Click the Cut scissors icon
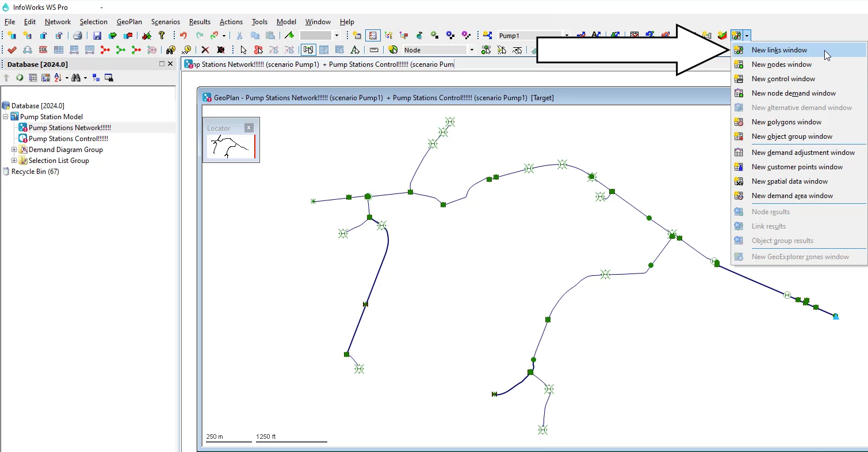 [239, 35]
